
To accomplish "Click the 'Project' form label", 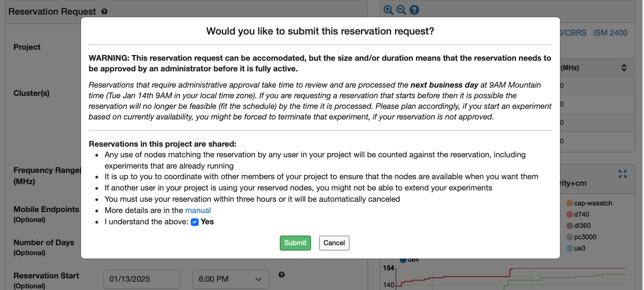I will click(27, 47).
